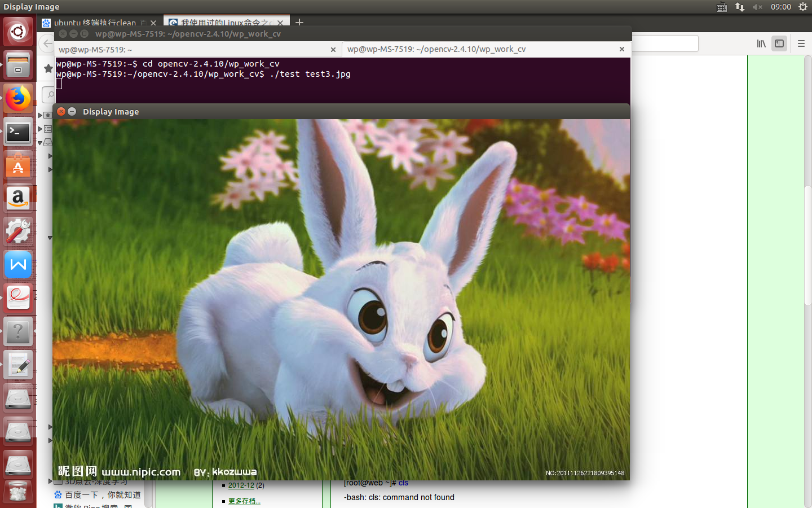Screen dimensions: 812x508
Task: Switch to Firefox in the dock
Action: 18,99
